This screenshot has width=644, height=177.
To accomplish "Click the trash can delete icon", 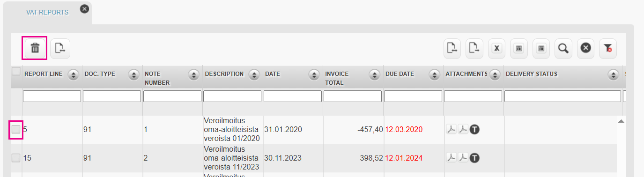I will [35, 48].
